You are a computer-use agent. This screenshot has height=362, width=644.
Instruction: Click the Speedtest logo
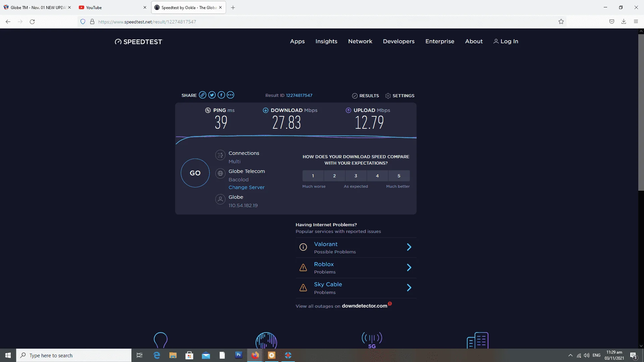pyautogui.click(x=138, y=42)
